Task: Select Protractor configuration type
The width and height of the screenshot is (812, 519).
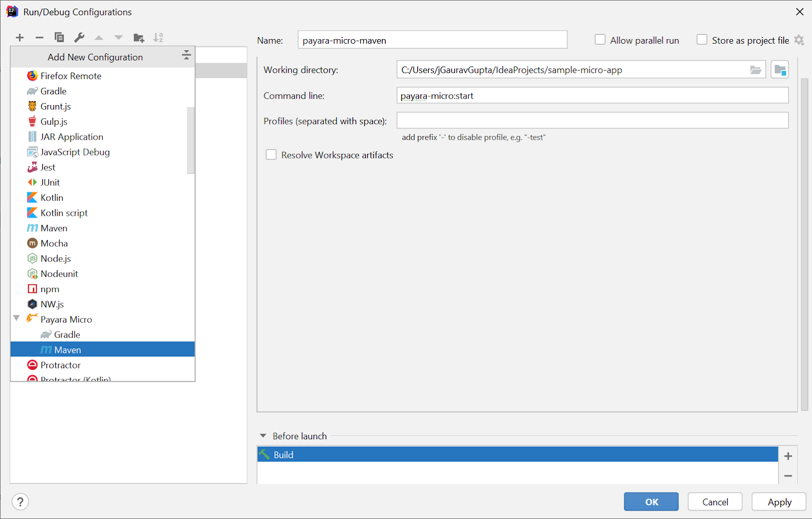Action: 103,365
